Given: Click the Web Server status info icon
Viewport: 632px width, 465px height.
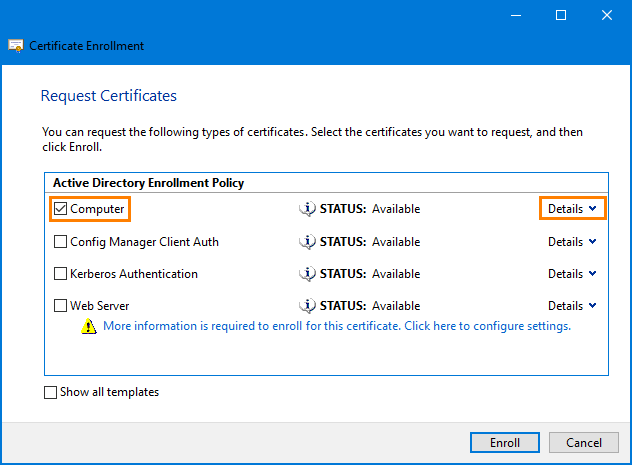Looking at the screenshot, I should (308, 305).
